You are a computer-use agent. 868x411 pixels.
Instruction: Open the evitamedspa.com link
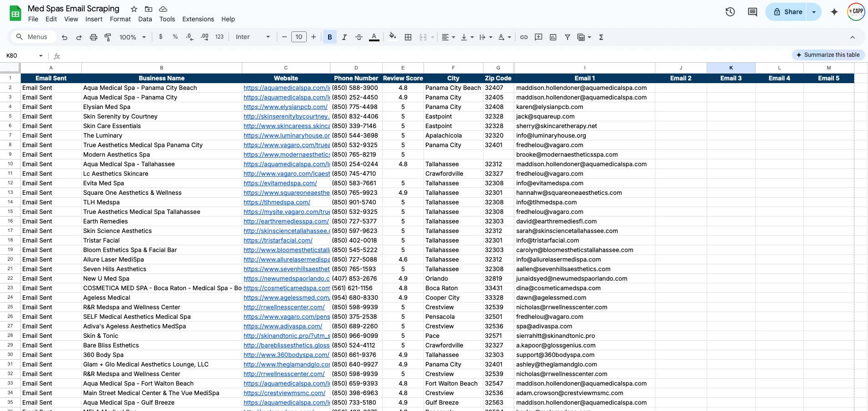coord(280,183)
